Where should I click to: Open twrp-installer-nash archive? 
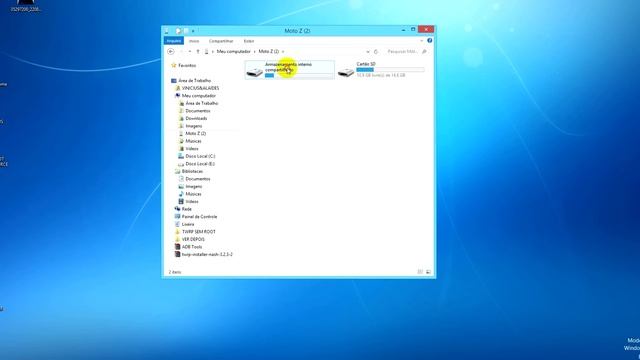207,254
